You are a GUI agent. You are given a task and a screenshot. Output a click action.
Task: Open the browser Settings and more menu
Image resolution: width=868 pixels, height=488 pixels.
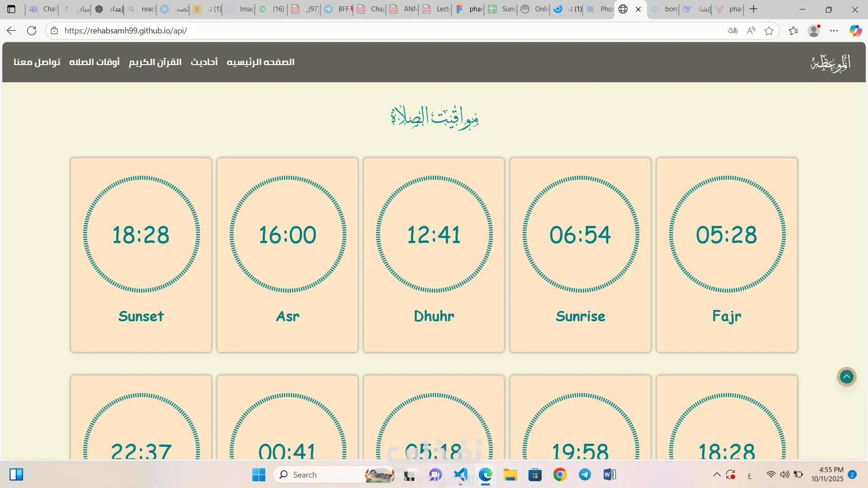834,31
